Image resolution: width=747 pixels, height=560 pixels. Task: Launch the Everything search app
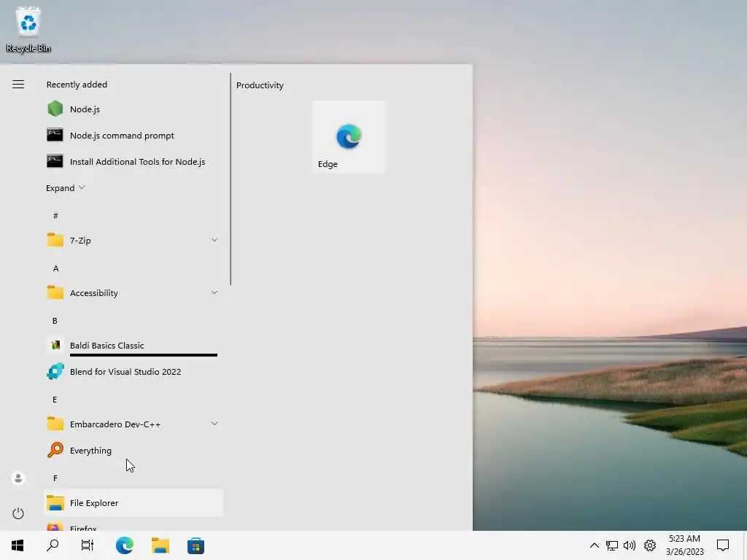point(133,450)
